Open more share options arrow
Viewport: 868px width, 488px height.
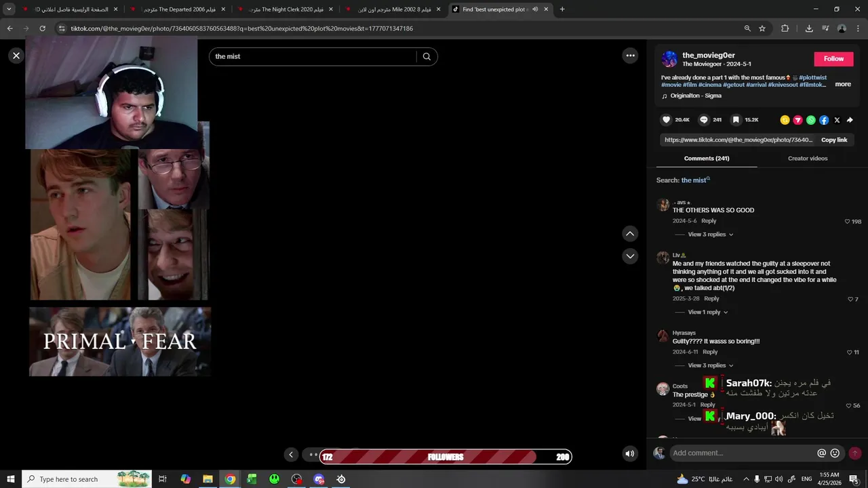[850, 120]
